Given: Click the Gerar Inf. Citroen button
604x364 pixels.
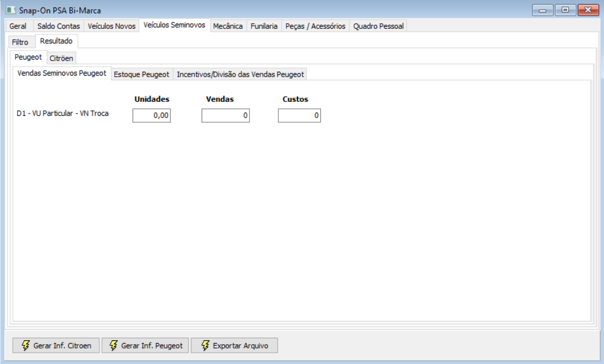Looking at the screenshot, I should [x=56, y=346].
